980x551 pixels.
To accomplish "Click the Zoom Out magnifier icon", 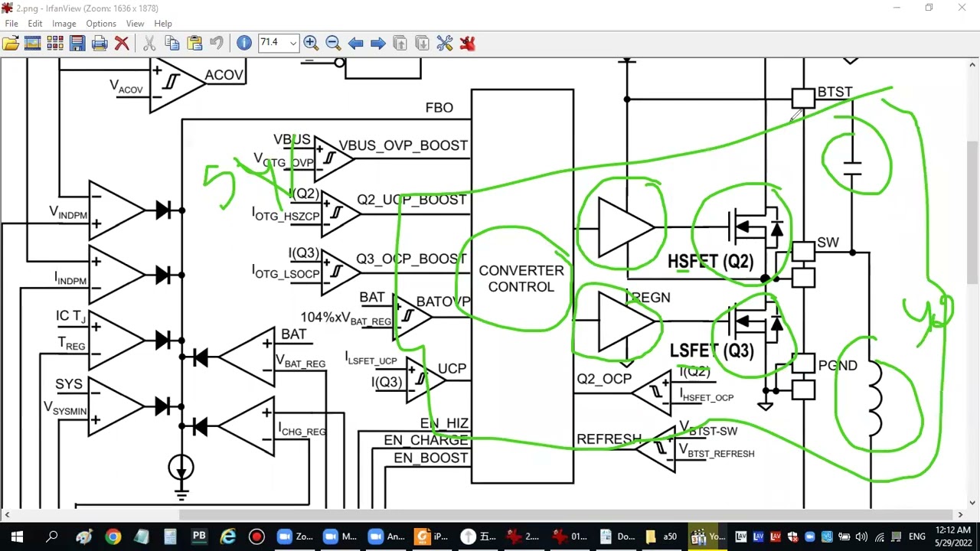I will 333,44.
